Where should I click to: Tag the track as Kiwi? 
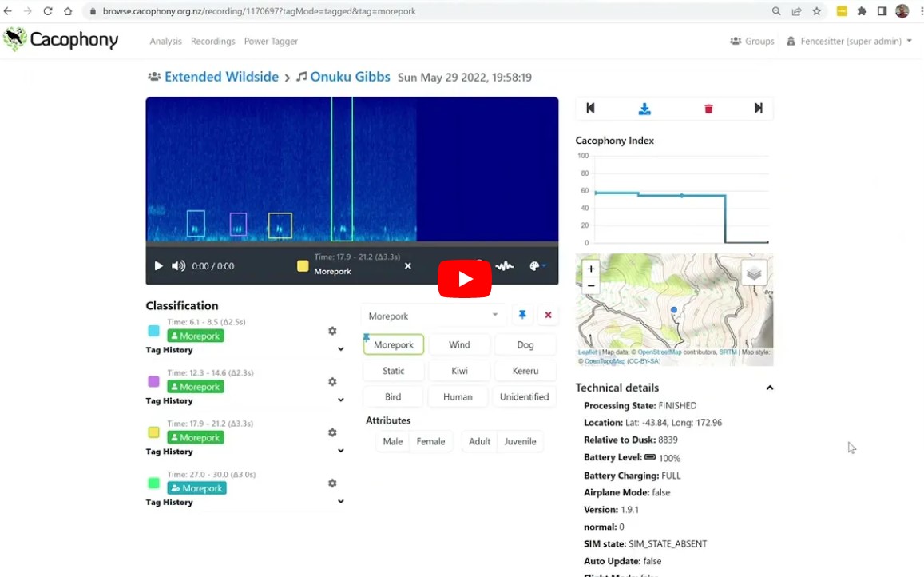(x=459, y=371)
